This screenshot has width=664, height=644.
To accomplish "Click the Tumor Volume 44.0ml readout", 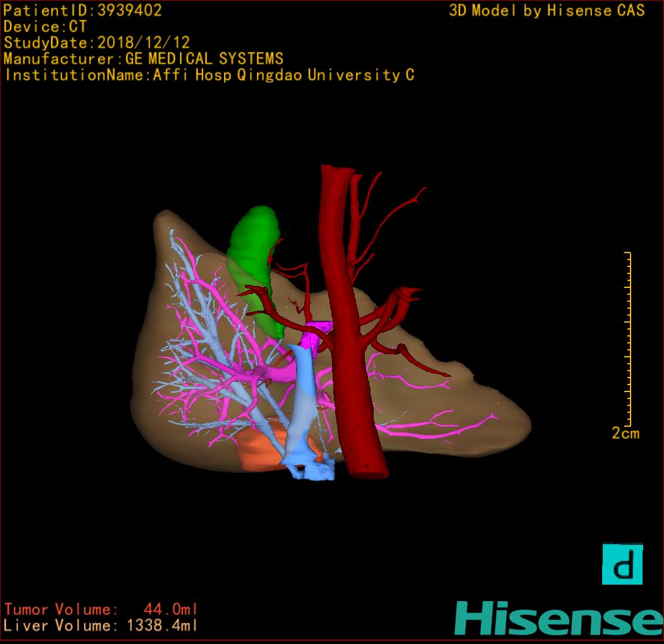I will (101, 609).
